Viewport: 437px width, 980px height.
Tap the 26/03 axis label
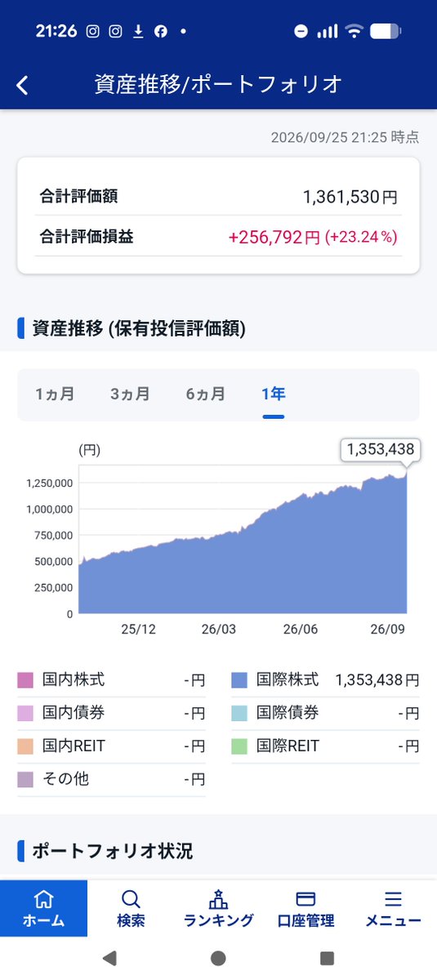click(219, 630)
